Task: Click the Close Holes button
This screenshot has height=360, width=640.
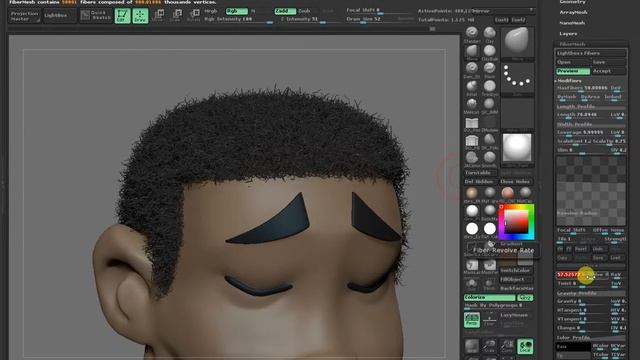Action: (516, 182)
